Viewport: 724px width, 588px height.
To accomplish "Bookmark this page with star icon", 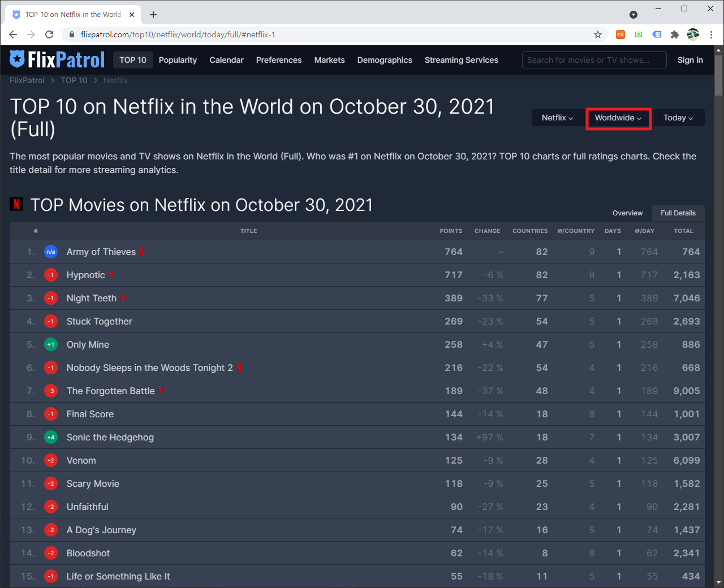I will (x=598, y=34).
